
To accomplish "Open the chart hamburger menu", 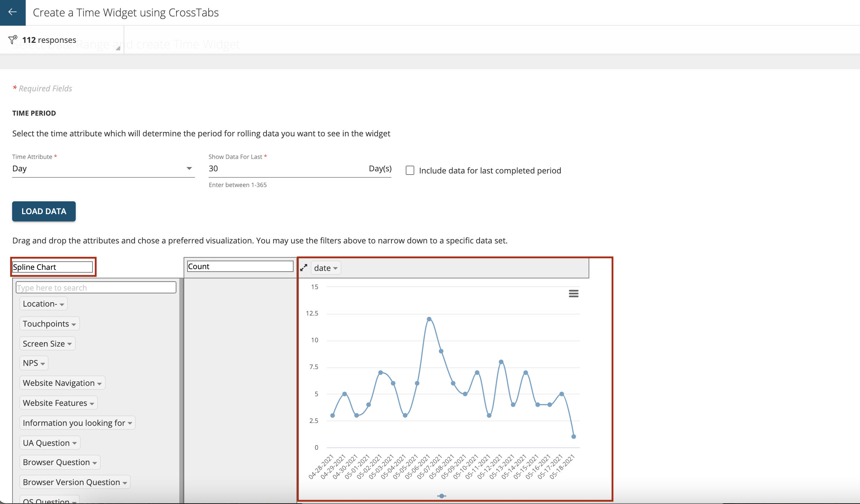I will coord(574,293).
